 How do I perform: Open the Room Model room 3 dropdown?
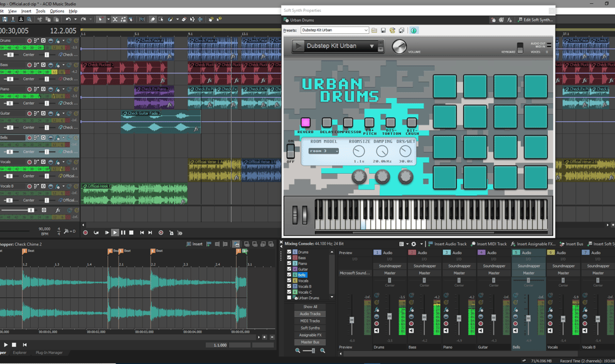coord(324,151)
